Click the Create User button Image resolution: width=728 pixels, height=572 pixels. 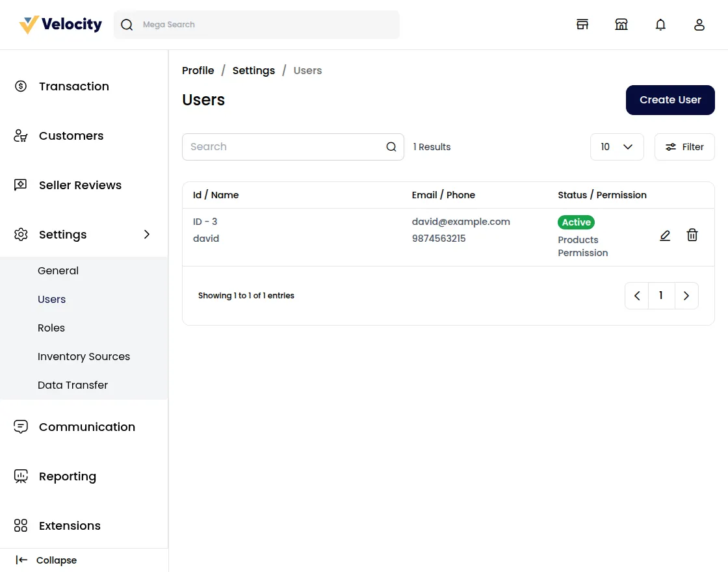pos(670,100)
